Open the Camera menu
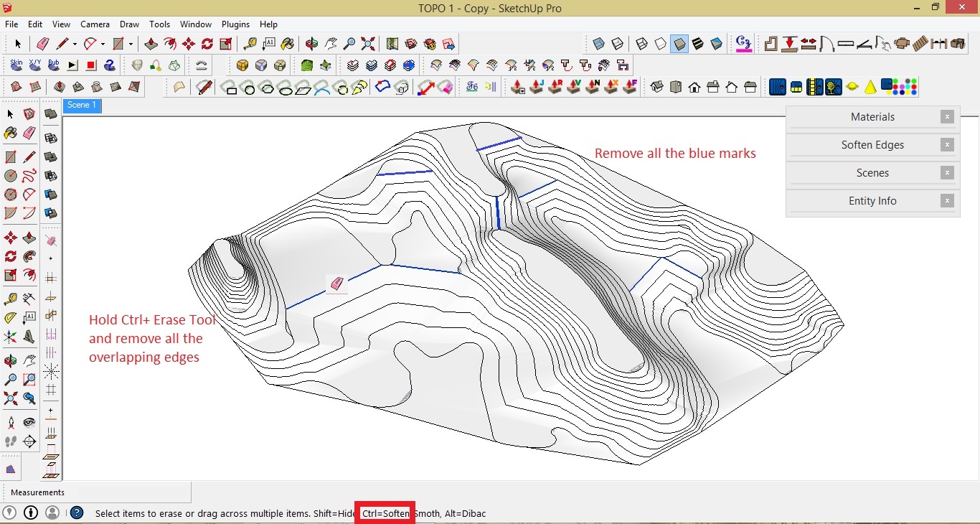Screen dimensions: 980x524 pyautogui.click(x=95, y=24)
